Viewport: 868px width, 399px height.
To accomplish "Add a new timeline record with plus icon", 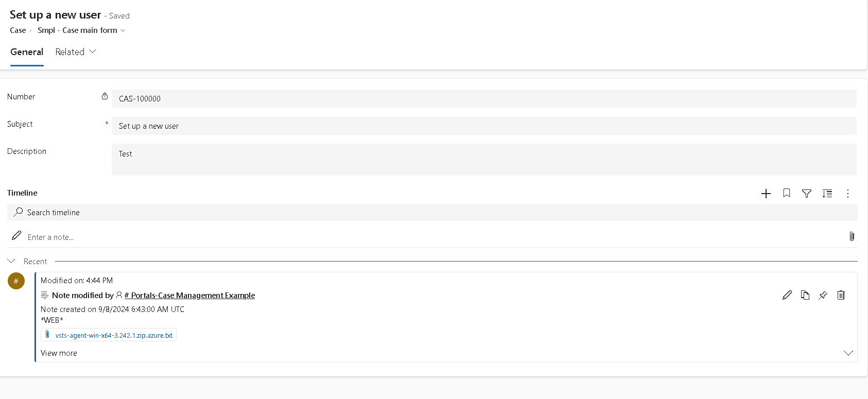I will pos(766,194).
